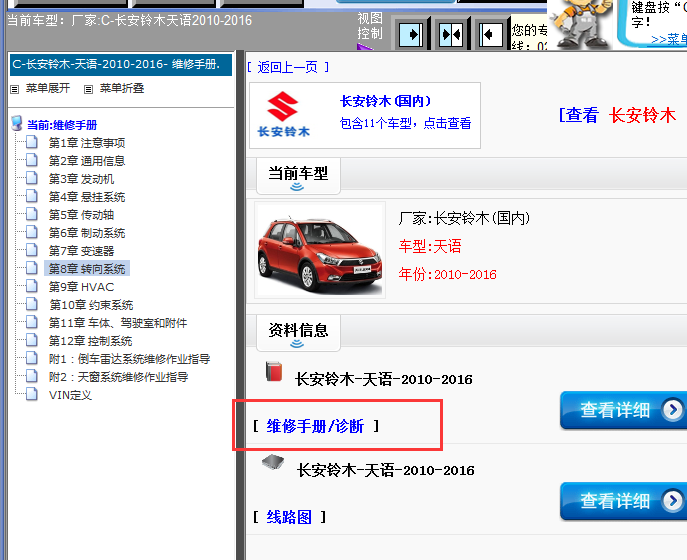687x560 pixels.
Task: Click the converge-arrows view control icon
Action: (451, 34)
